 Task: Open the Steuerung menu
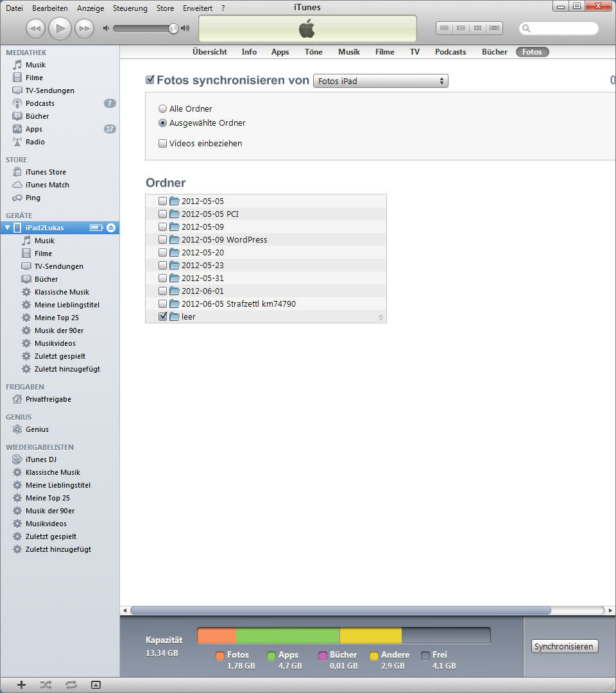tap(130, 8)
